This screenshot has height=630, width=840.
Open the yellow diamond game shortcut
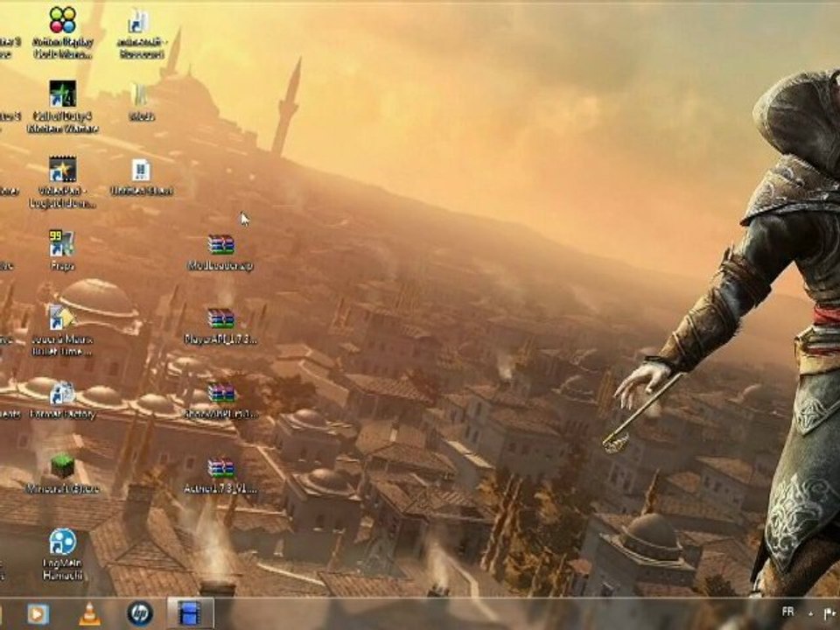click(62, 318)
